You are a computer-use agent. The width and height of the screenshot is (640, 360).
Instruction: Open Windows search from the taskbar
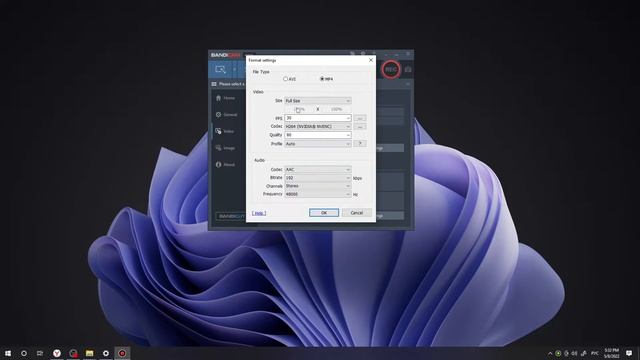(24, 353)
